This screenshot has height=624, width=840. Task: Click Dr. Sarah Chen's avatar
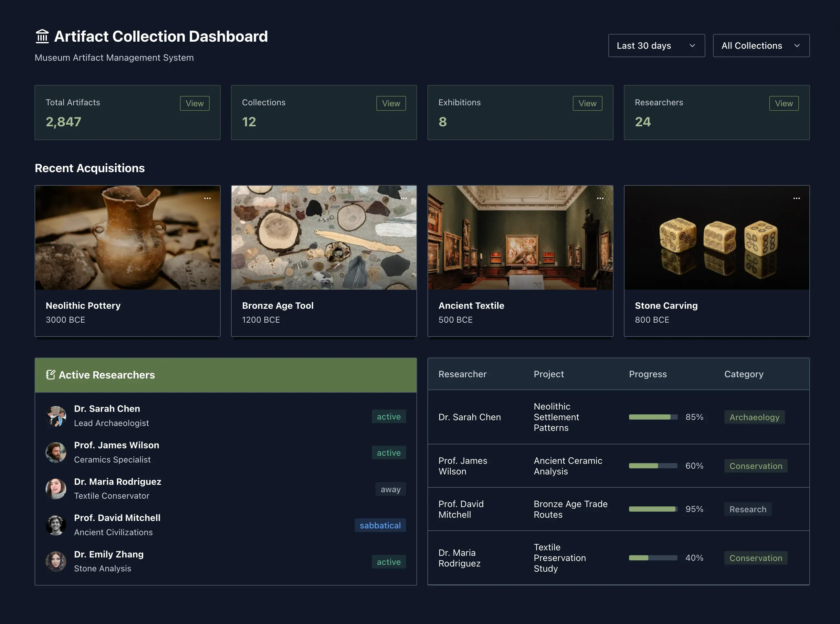point(56,416)
